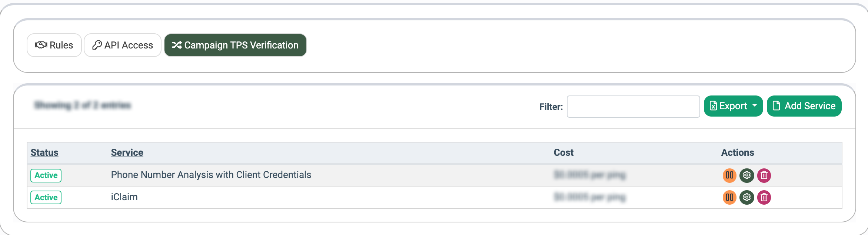This screenshot has width=868, height=235.
Task: Click the Add Service button
Action: (x=804, y=106)
